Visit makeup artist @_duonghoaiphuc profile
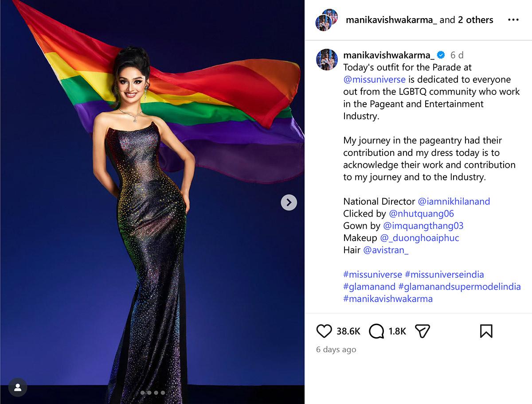This screenshot has height=404, width=532. pos(420,238)
